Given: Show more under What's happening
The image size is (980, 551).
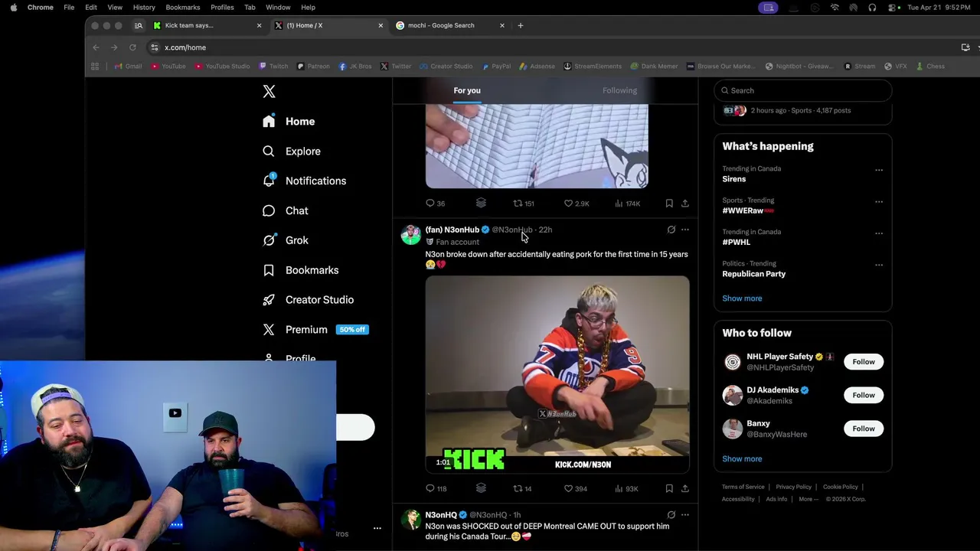Looking at the screenshot, I should click(x=742, y=298).
